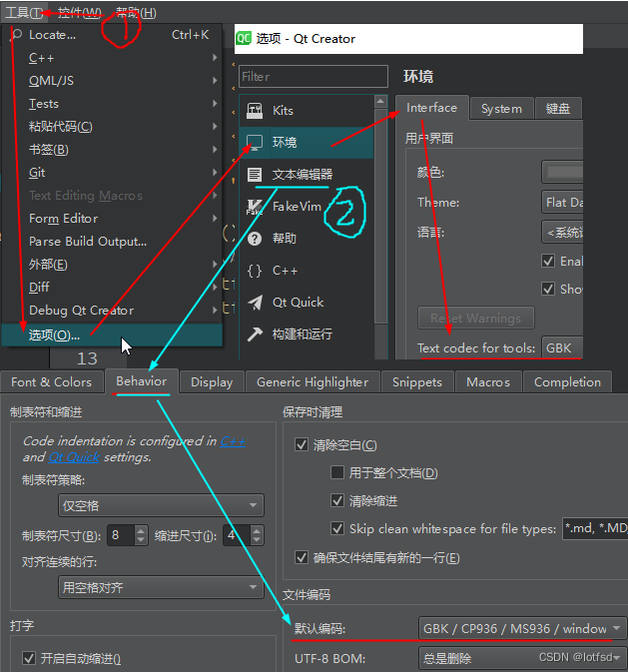Screen dimensions: 628x672
Task: Open the 帮助(H) menu
Action: tap(137, 12)
